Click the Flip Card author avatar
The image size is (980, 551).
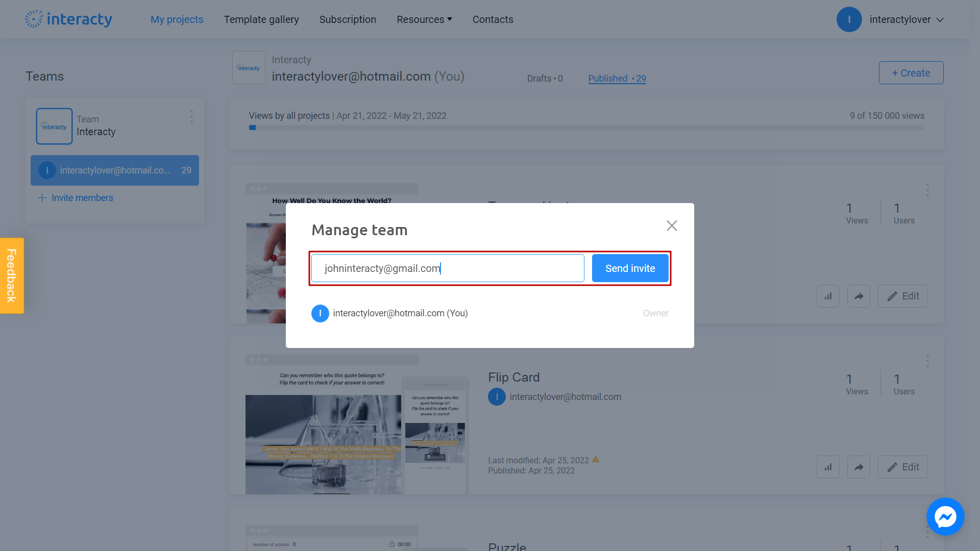pos(497,397)
